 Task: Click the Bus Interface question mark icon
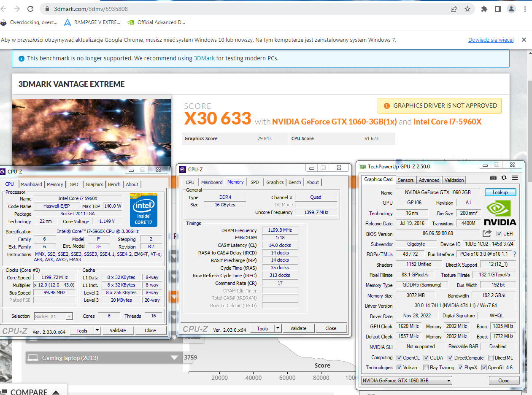coord(515,254)
